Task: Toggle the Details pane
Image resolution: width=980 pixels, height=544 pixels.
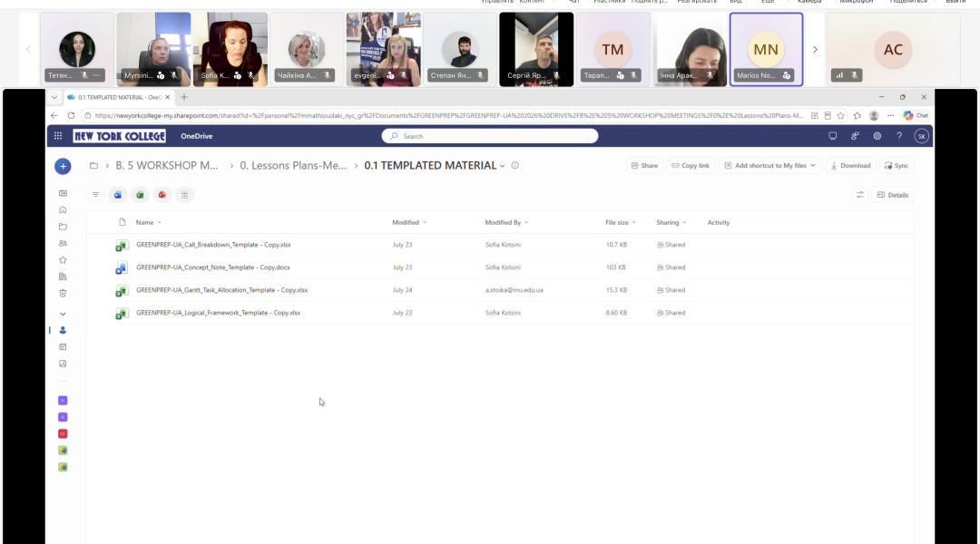Action: 893,195
